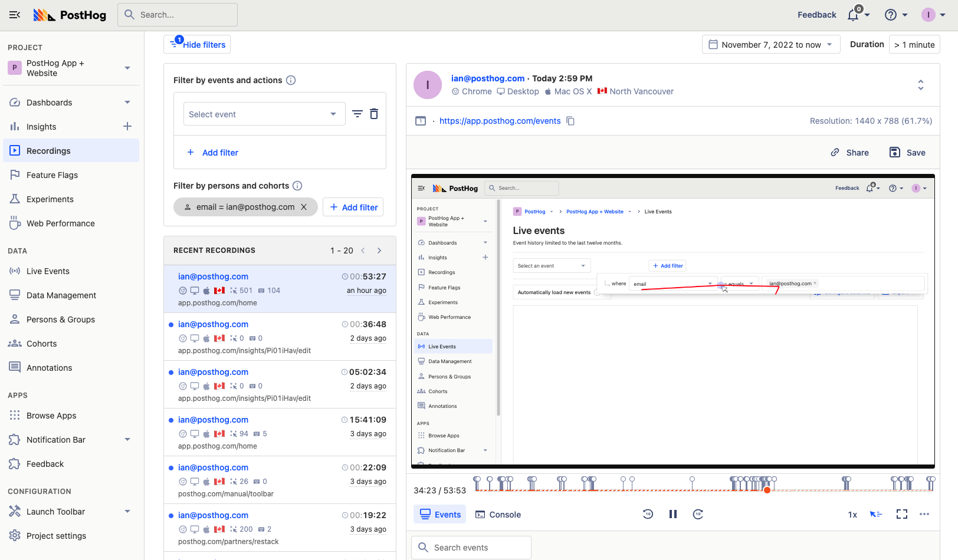Toggle skip inactivity in the player
Image resolution: width=958 pixels, height=560 pixels.
click(875, 515)
